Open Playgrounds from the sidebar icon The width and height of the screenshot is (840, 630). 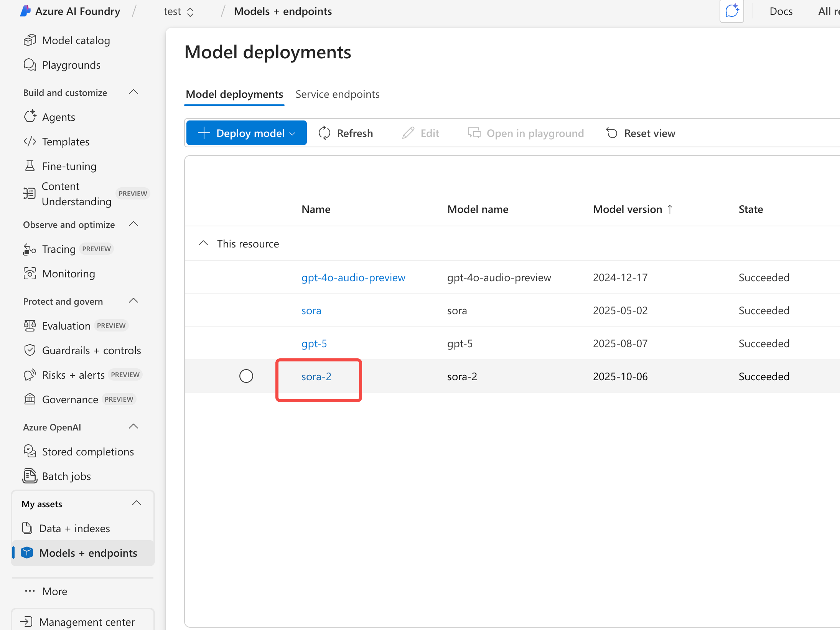30,65
